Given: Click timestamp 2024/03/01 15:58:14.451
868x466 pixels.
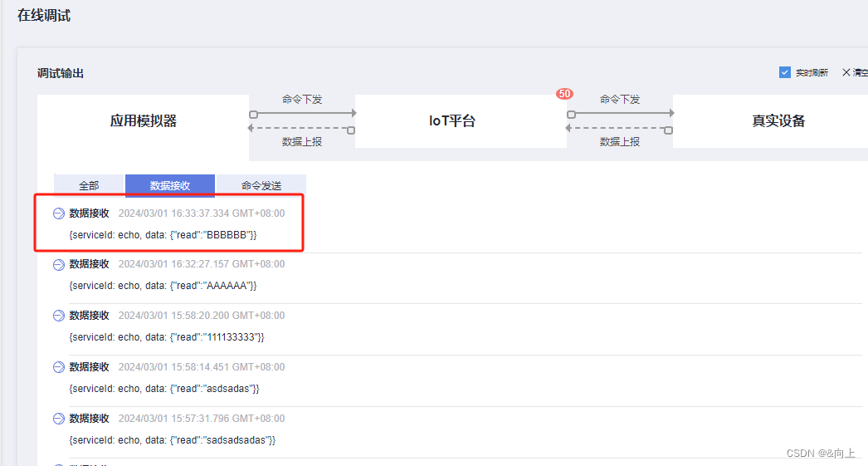Looking at the screenshot, I should coord(202,367).
